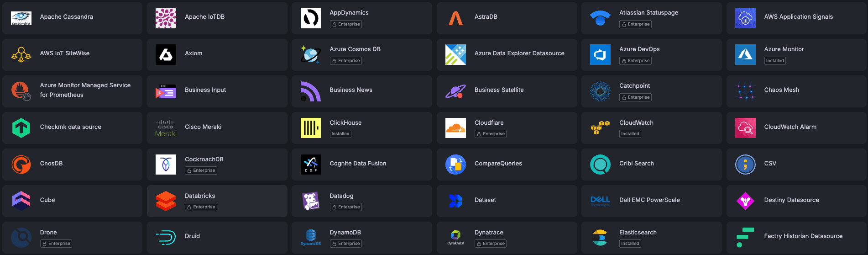Click the Destiny Datasource magenta icon
Viewport: 868px width, 255px height.
click(745, 201)
